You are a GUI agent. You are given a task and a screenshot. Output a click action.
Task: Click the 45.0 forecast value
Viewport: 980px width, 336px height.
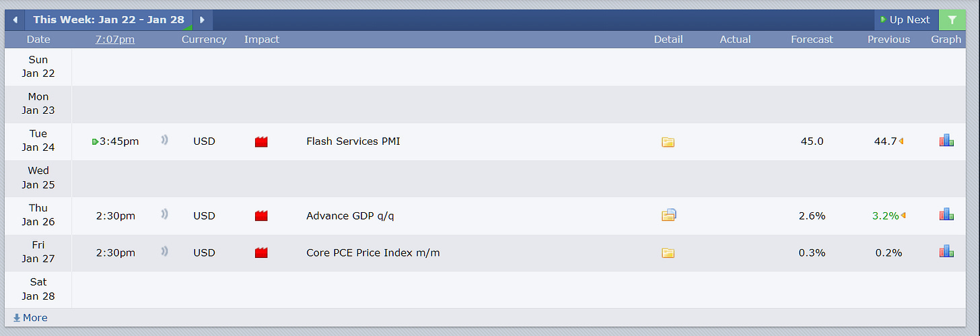click(812, 141)
